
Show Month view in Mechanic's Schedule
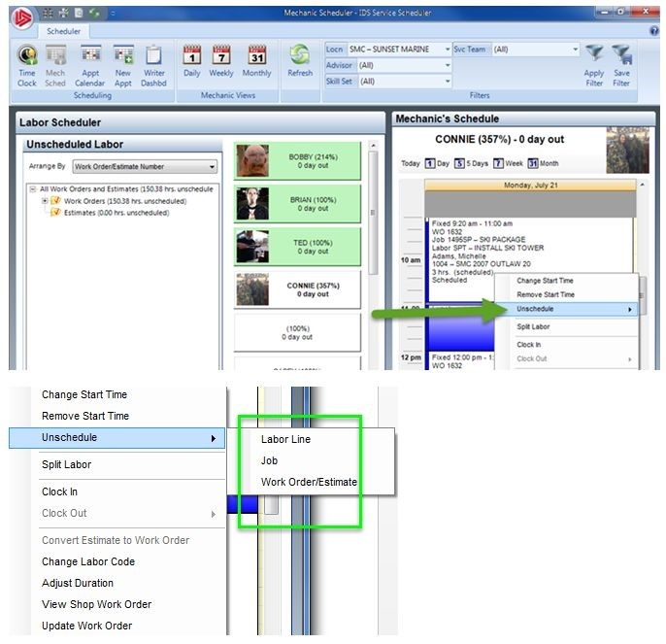pyautogui.click(x=544, y=163)
